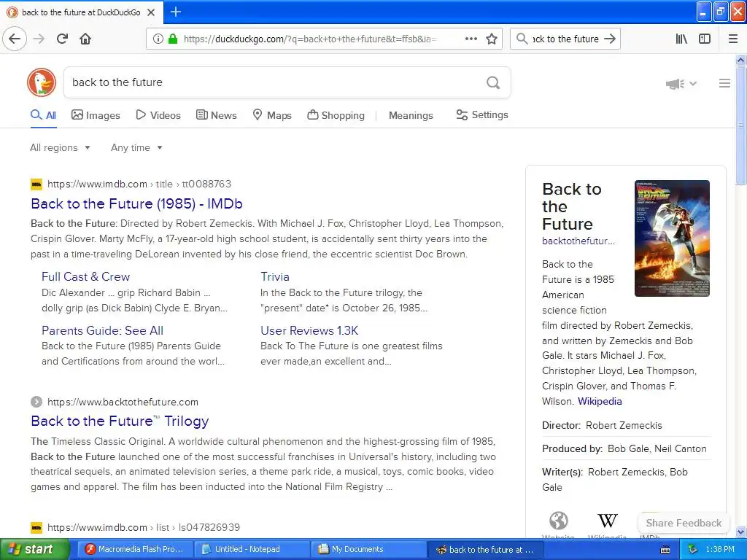
Task: Close the DuckDuckGo browser tab
Action: pyautogui.click(x=151, y=12)
